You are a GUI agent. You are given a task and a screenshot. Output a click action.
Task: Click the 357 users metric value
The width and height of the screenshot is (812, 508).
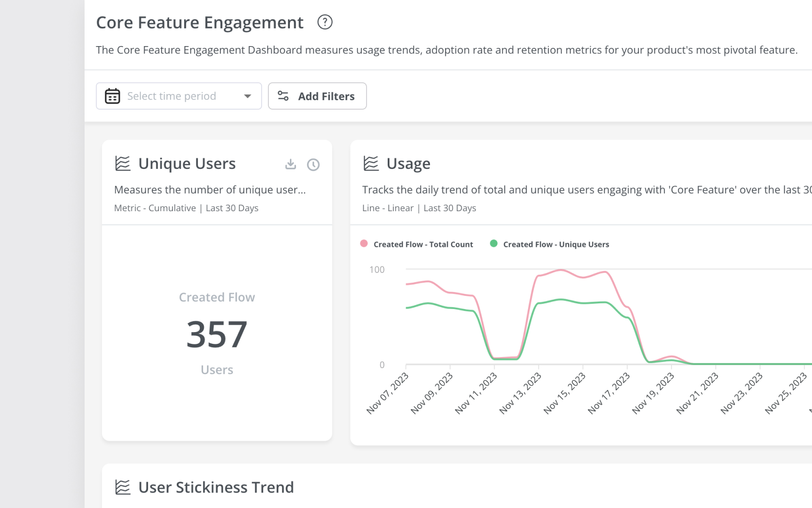[217, 334]
